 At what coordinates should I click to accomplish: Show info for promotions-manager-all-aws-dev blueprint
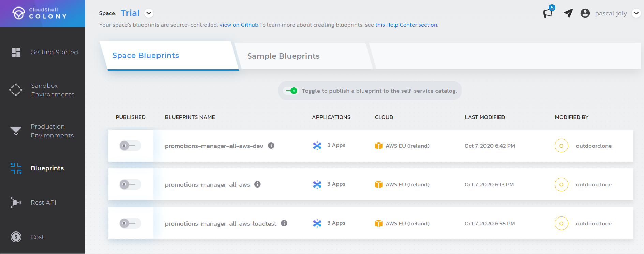click(271, 146)
